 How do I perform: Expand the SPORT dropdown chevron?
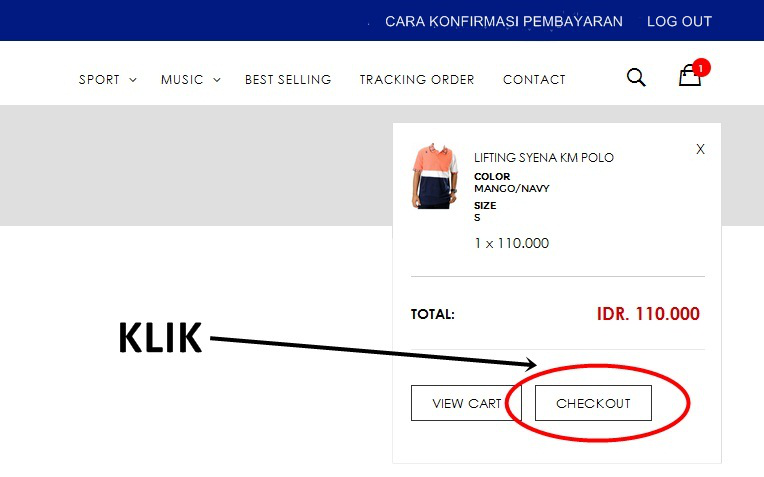(x=133, y=80)
